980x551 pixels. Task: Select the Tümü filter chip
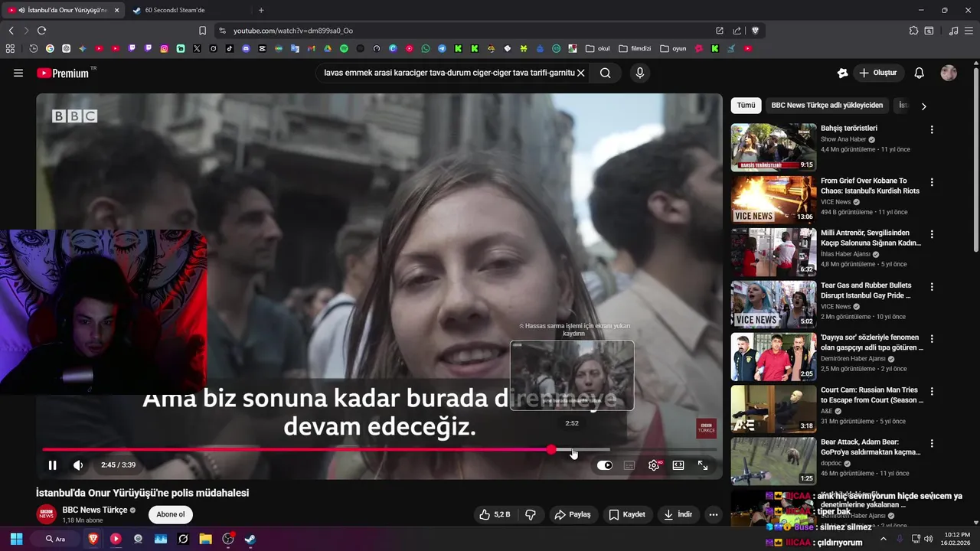point(746,106)
